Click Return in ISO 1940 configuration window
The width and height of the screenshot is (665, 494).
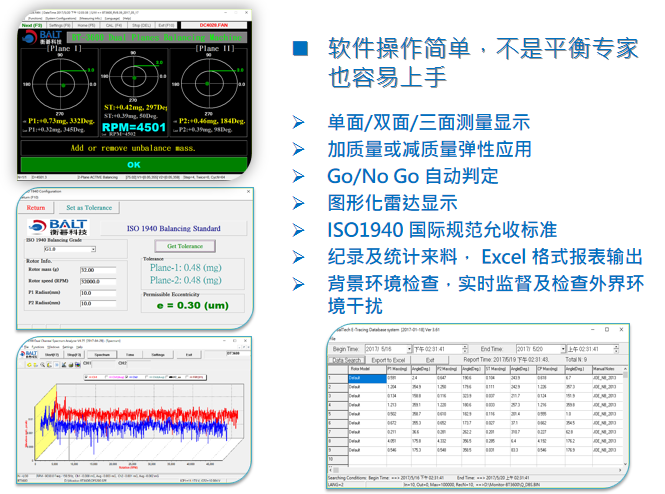pos(36,208)
